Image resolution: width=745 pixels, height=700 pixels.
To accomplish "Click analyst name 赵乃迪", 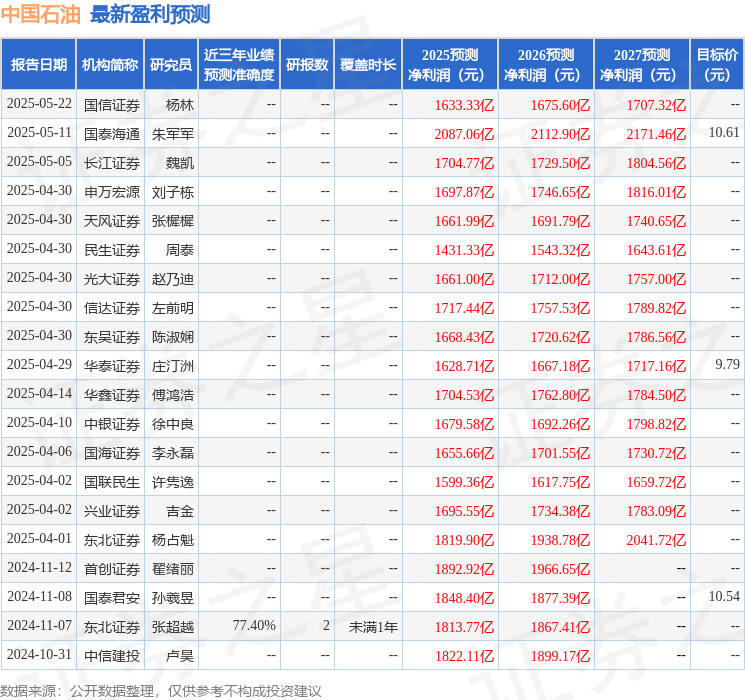I will pyautogui.click(x=173, y=279).
